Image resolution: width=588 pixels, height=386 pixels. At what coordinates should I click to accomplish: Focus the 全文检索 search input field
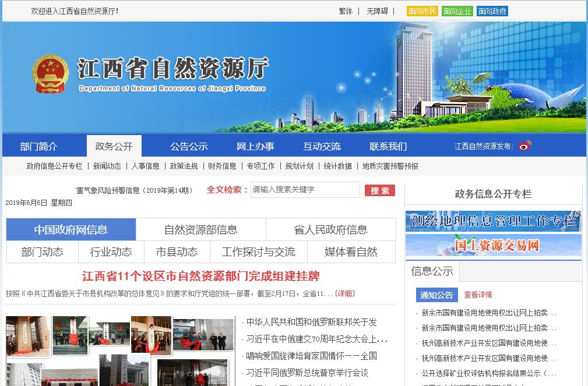(x=305, y=190)
